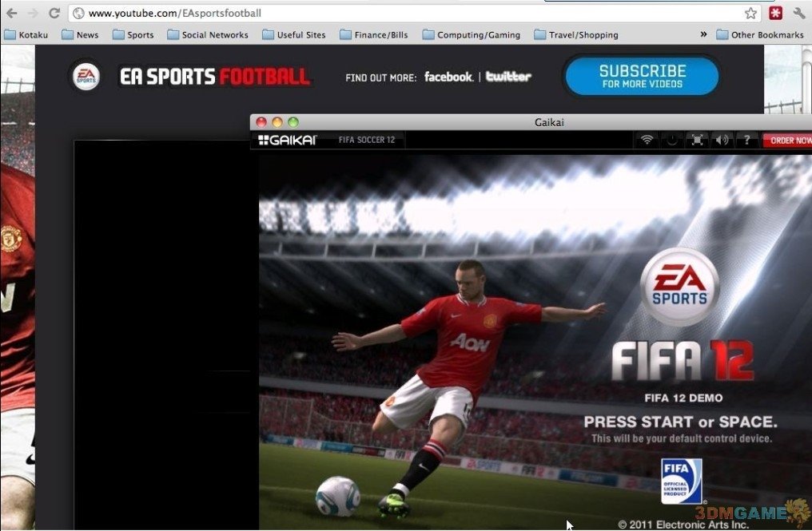Click the FIFA SOCCER 12 label

[367, 140]
